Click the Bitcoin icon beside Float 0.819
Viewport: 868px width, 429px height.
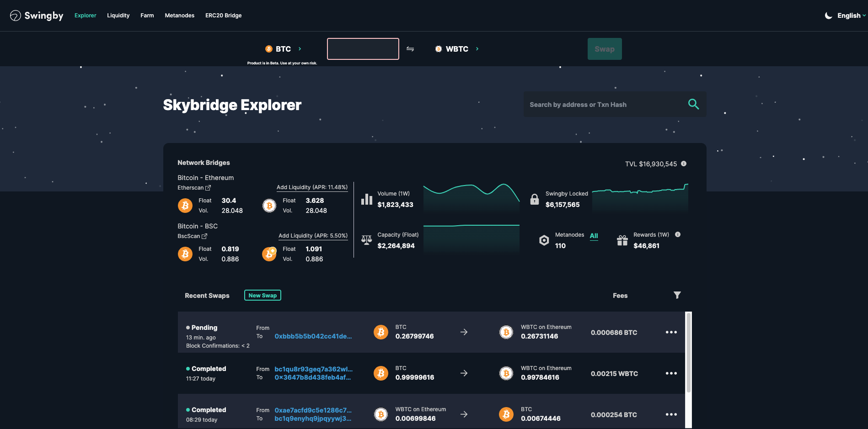click(185, 254)
